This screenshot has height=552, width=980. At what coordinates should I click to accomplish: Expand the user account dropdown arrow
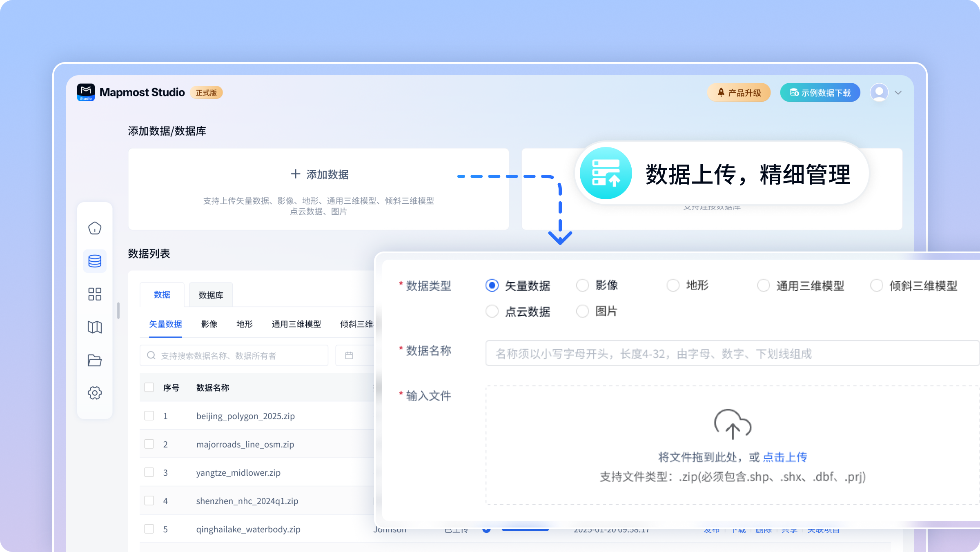click(x=898, y=93)
